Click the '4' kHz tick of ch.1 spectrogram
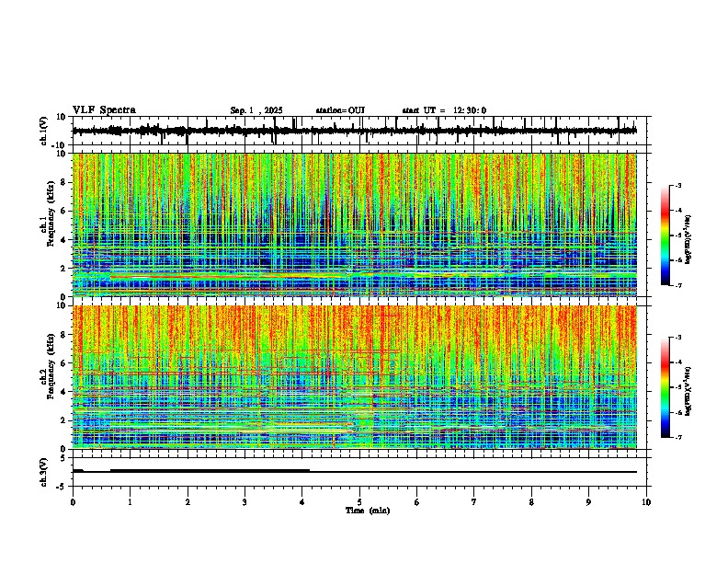728x563 pixels. (x=64, y=240)
